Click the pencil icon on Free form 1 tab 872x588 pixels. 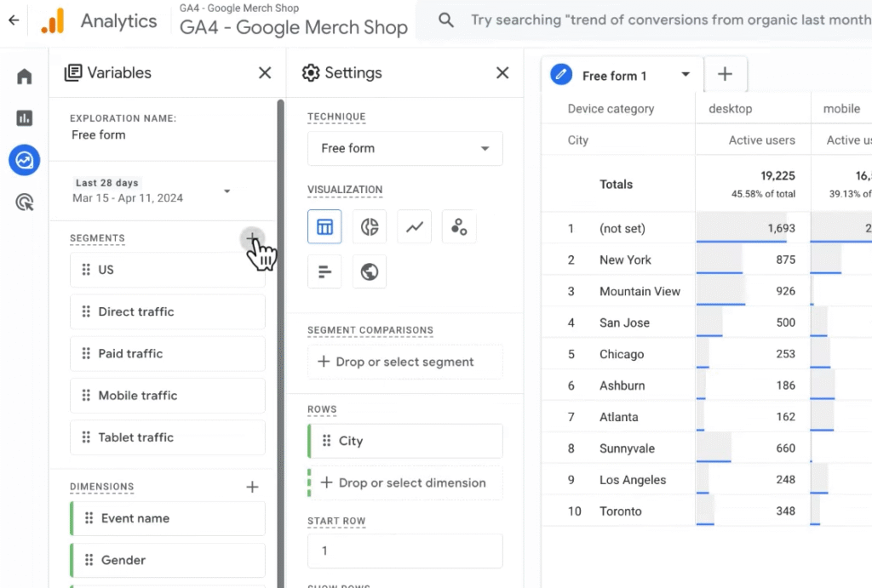pyautogui.click(x=562, y=75)
